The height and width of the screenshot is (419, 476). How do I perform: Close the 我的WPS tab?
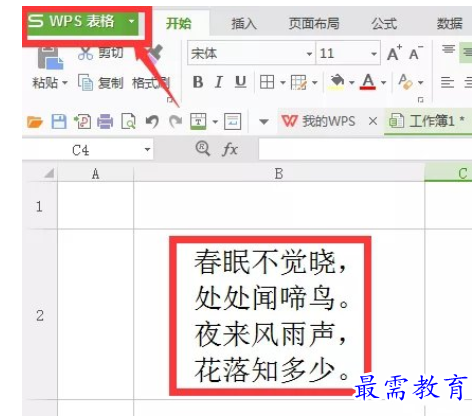[x=373, y=121]
